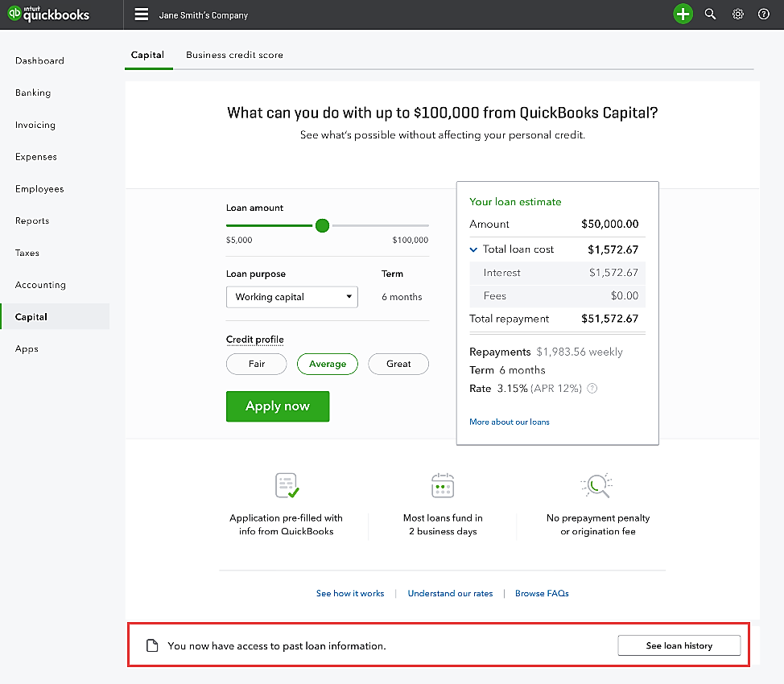Click Jane Smith's Company name

204,15
